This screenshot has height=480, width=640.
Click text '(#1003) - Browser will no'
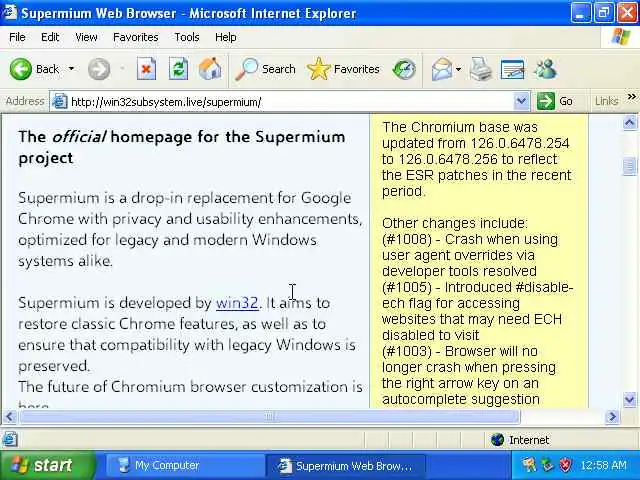tap(460, 351)
